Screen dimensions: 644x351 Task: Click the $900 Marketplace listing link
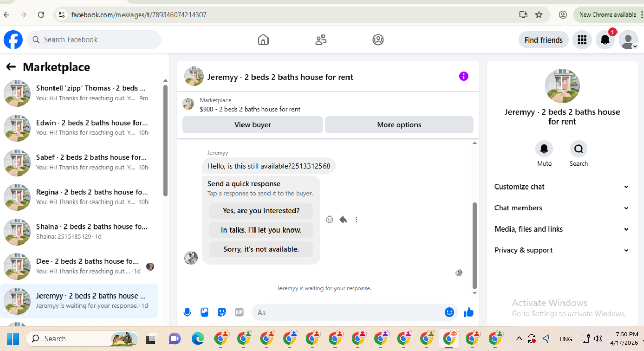[x=250, y=109]
